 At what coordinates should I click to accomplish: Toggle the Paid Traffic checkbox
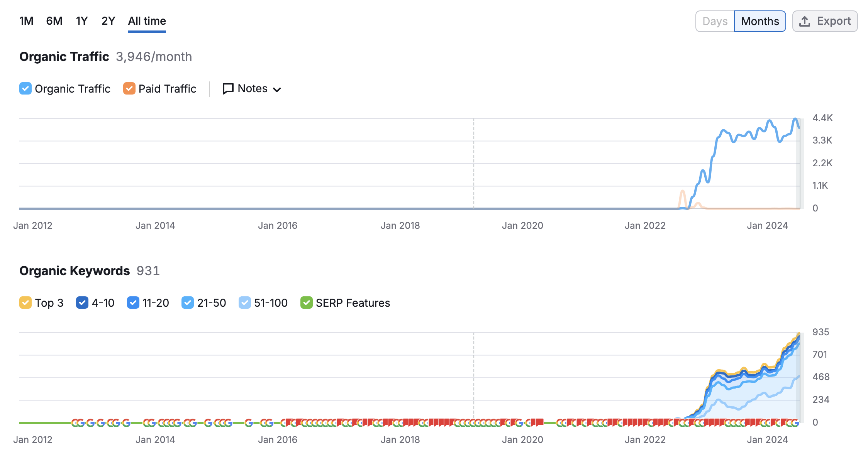click(x=129, y=89)
